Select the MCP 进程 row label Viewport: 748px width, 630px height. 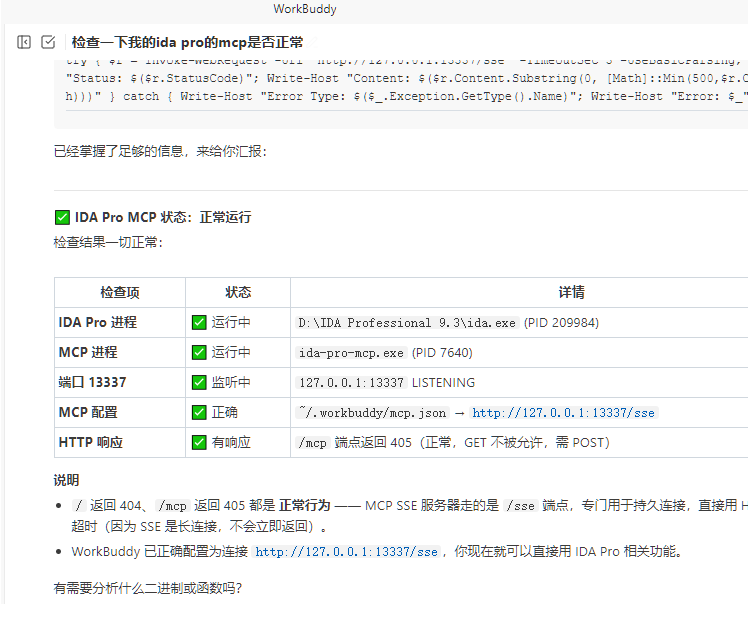[x=88, y=352]
